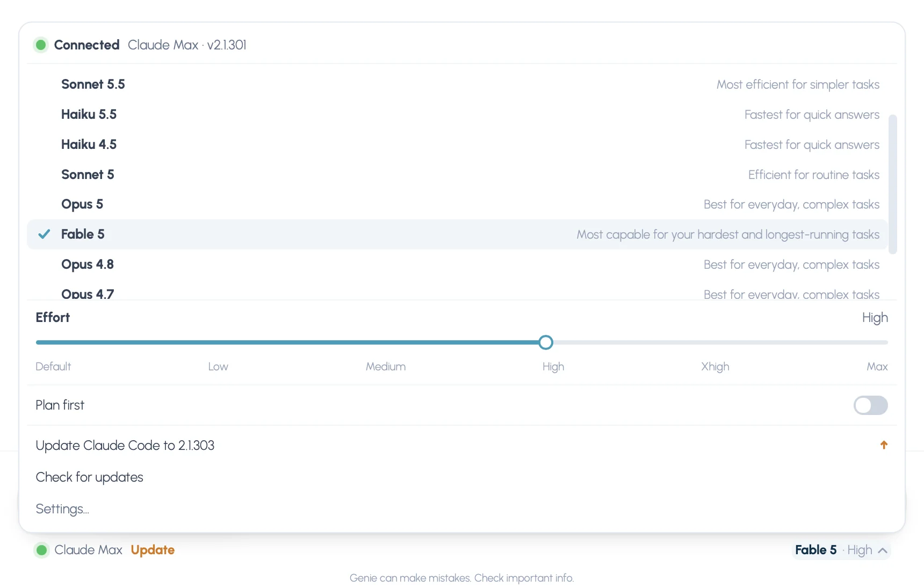Click the High effort tick label
The image size is (924, 587).
[553, 367]
